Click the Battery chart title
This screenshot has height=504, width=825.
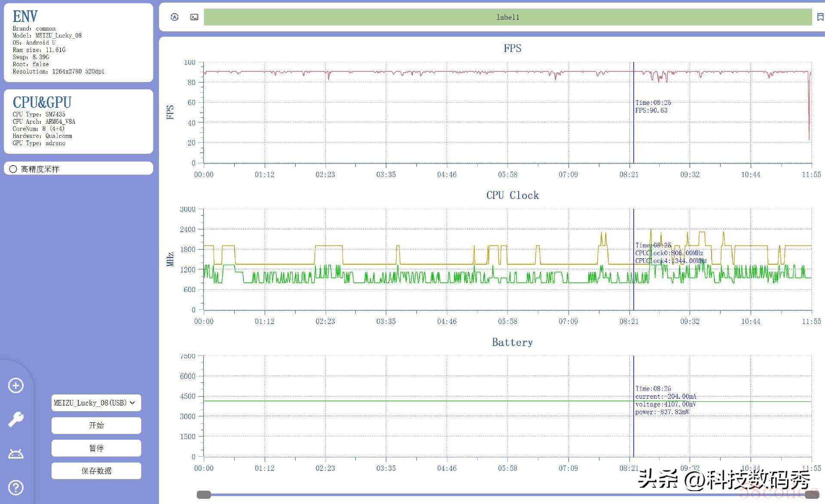click(x=512, y=342)
